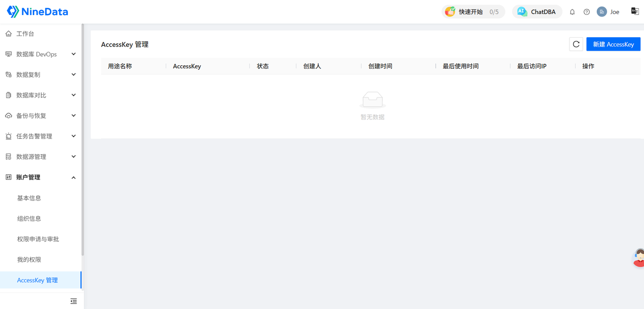644x309 pixels.
Task: Open 权限申请与审批 page
Action: pyautogui.click(x=41, y=239)
